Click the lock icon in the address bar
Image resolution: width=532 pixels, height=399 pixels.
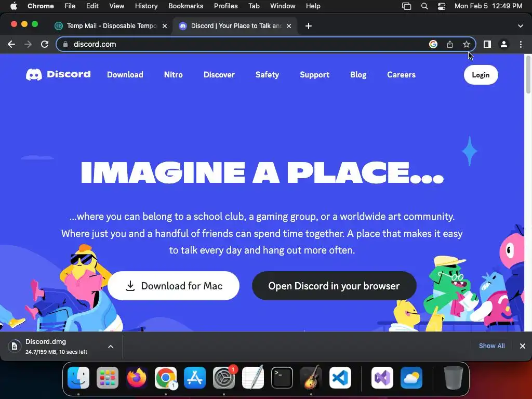click(x=65, y=44)
